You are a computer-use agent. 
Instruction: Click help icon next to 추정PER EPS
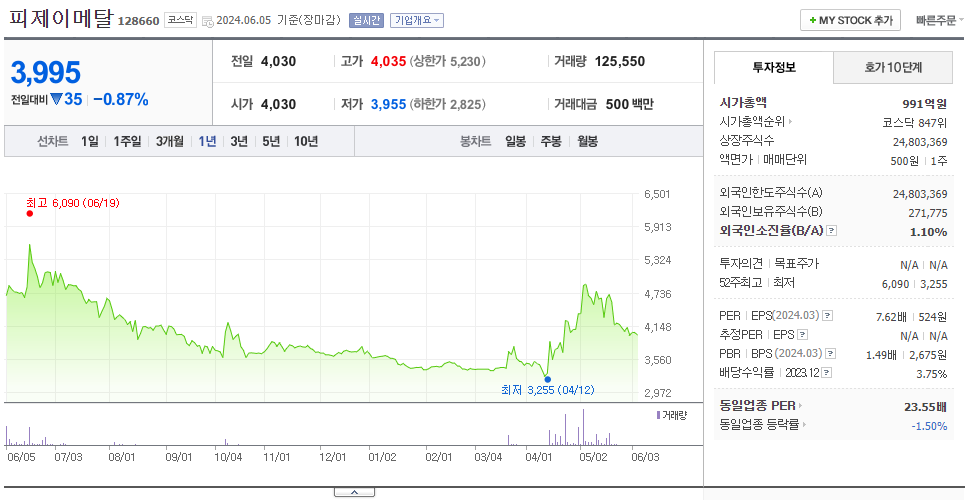[x=802, y=335]
